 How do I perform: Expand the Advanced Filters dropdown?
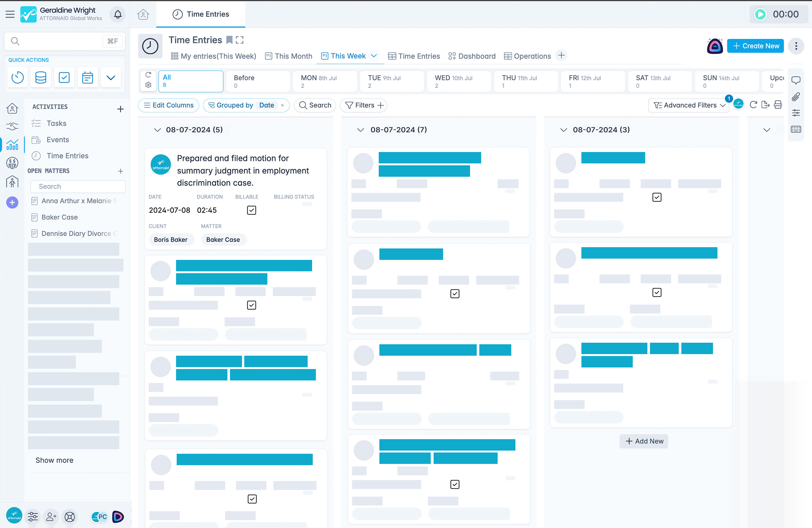coord(689,105)
